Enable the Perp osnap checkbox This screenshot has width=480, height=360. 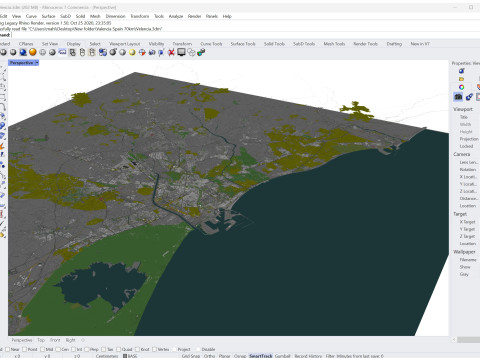click(86, 349)
